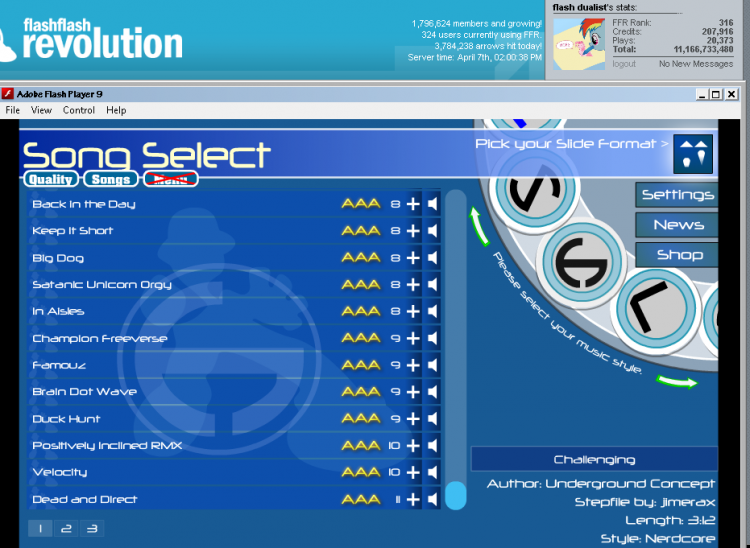This screenshot has width=750, height=548.
Task: Click the Adobe Flash Player window icon
Action: click(x=8, y=94)
